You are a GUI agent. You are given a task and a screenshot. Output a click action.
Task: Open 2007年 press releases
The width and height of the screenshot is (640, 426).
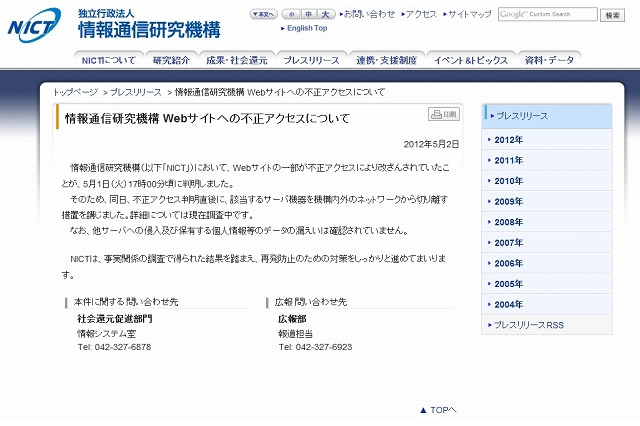[x=547, y=243]
